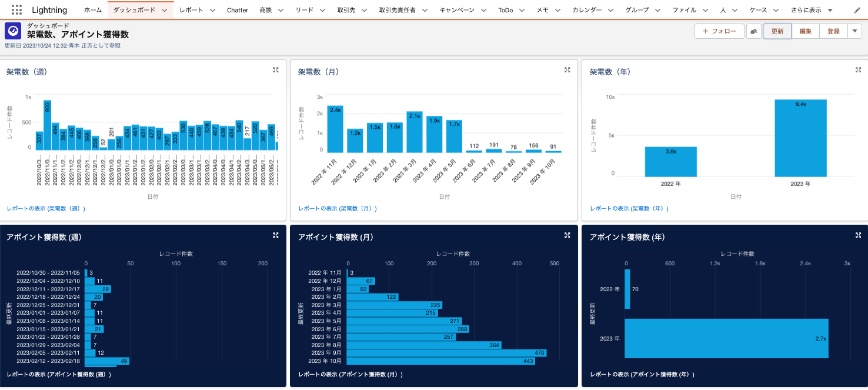Open link レポートの表示 (アポイント獲得数 (週))
868x390 pixels.
[59, 374]
